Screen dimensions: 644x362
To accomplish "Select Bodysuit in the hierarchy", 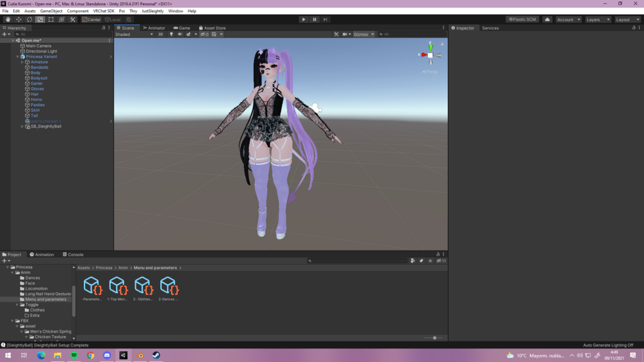I will coord(39,78).
